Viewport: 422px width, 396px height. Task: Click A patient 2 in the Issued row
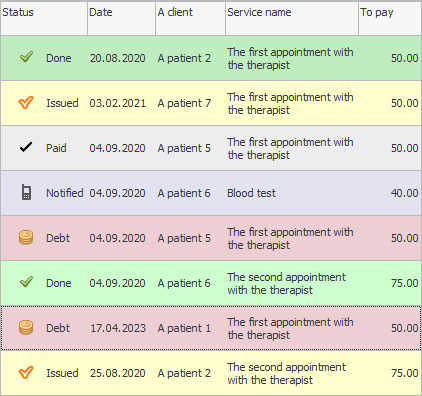(184, 373)
